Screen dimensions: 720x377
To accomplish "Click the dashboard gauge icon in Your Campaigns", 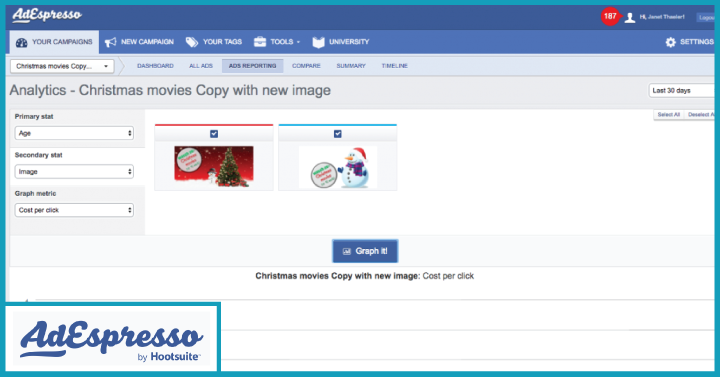I will (22, 42).
